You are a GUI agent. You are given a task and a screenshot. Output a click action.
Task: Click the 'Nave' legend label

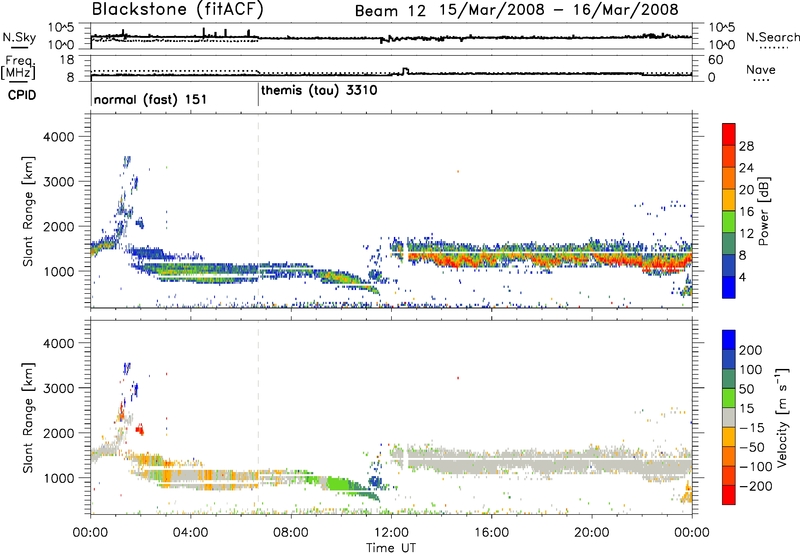pyautogui.click(x=761, y=70)
